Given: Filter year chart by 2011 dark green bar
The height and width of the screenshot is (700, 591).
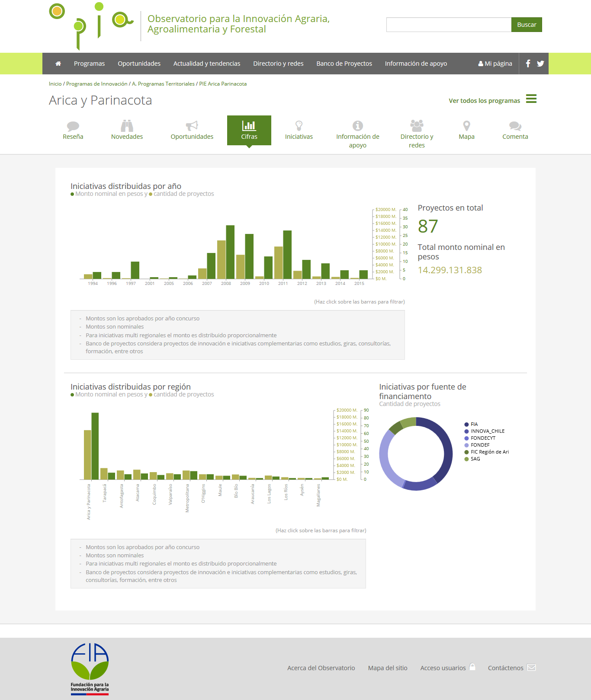Looking at the screenshot, I should coord(287,255).
